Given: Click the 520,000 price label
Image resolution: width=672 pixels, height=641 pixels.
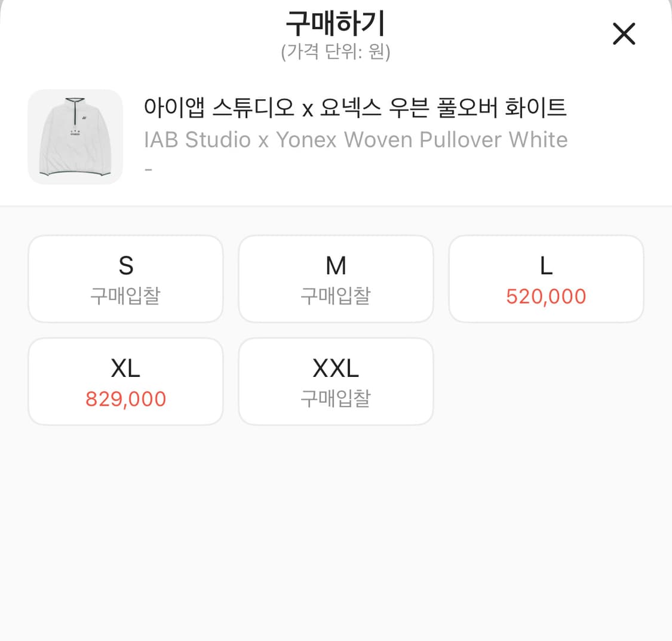Looking at the screenshot, I should [x=545, y=296].
